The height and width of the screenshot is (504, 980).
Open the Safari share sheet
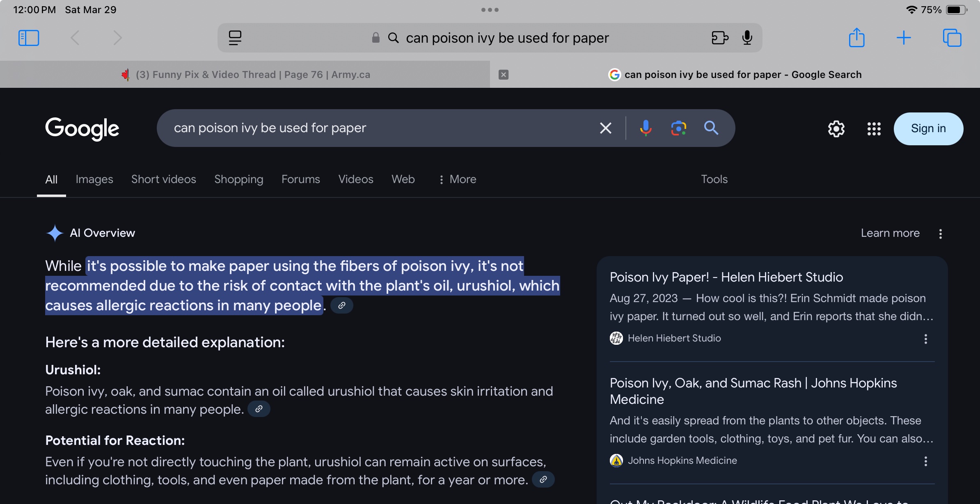click(x=856, y=38)
